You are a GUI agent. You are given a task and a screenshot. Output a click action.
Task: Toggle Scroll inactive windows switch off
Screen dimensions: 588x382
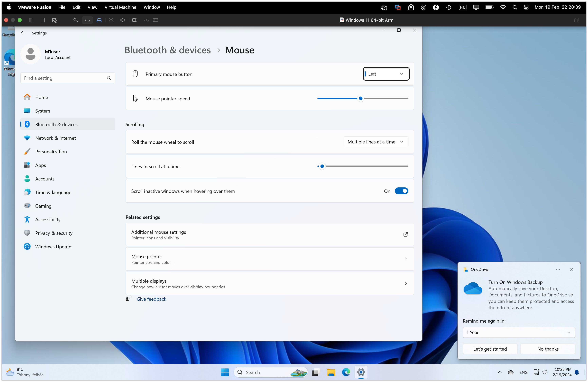point(401,191)
